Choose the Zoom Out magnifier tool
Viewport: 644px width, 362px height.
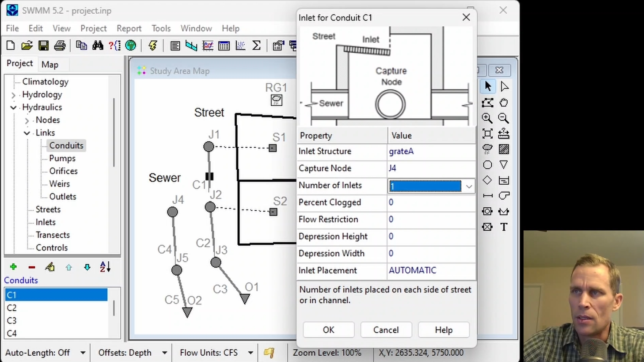[504, 118]
